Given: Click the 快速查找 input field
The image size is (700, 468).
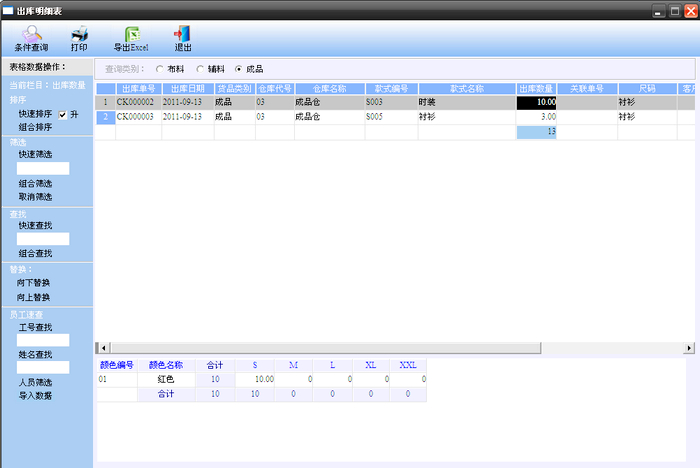Looking at the screenshot, I should [x=43, y=239].
